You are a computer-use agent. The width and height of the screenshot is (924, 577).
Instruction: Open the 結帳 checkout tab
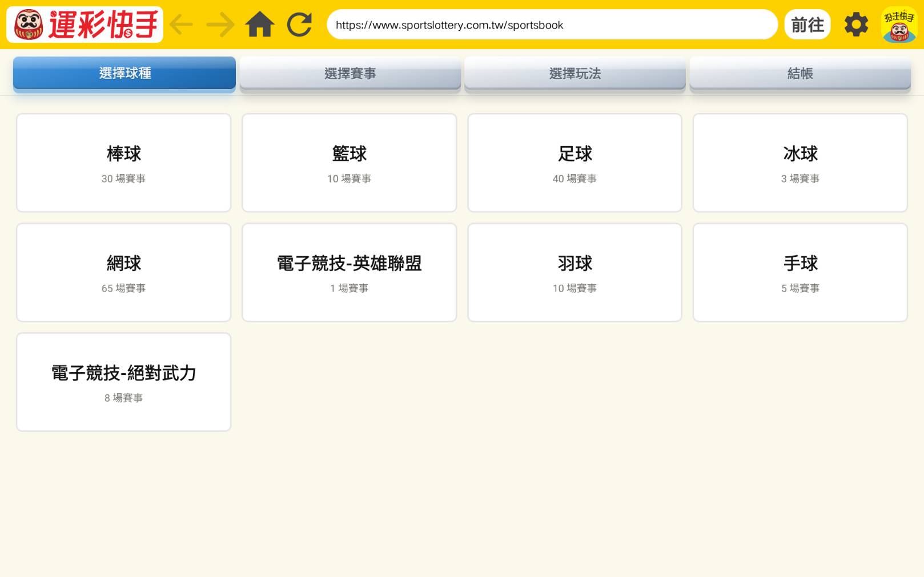click(x=800, y=73)
